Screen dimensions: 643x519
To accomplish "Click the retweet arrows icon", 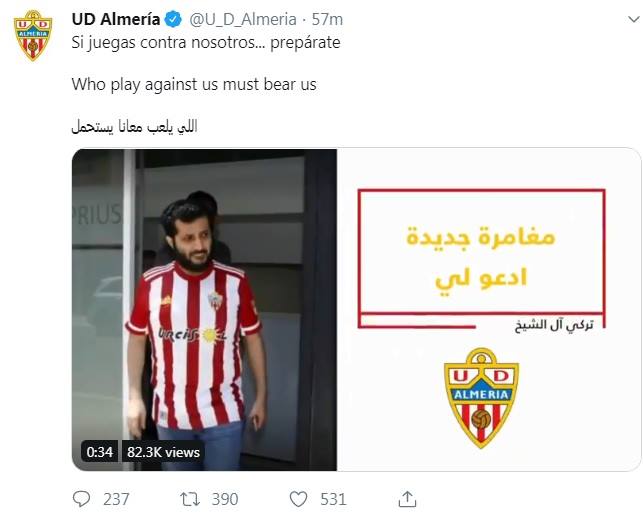I will (190, 499).
